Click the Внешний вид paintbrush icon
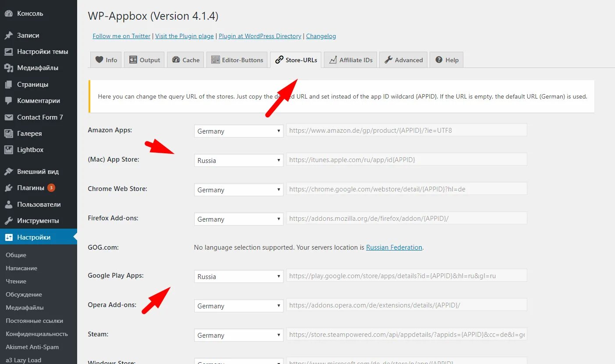This screenshot has width=615, height=364. [9, 172]
